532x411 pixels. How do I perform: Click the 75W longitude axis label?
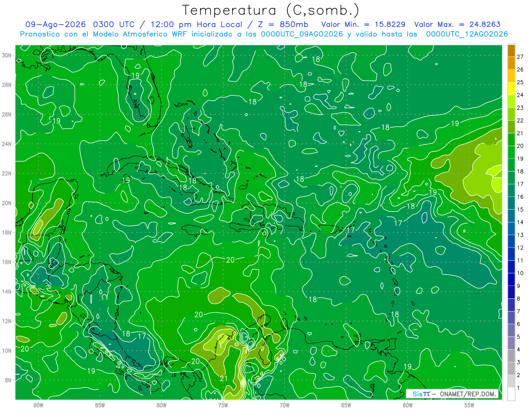[x=223, y=405]
